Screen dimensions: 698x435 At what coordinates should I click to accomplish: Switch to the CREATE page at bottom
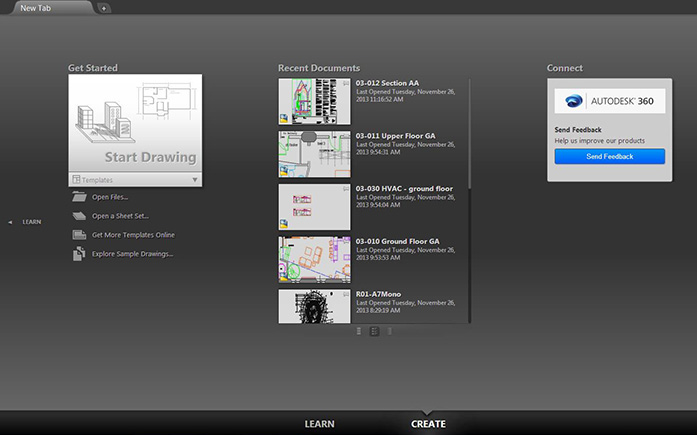point(428,424)
